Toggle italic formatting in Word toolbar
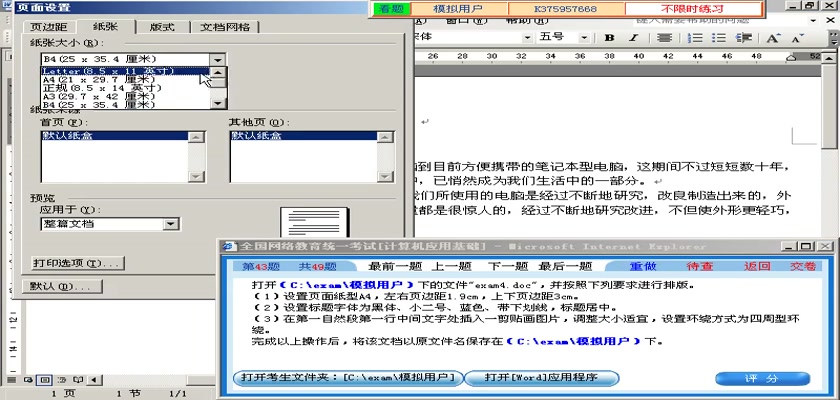The image size is (840, 400). click(633, 37)
